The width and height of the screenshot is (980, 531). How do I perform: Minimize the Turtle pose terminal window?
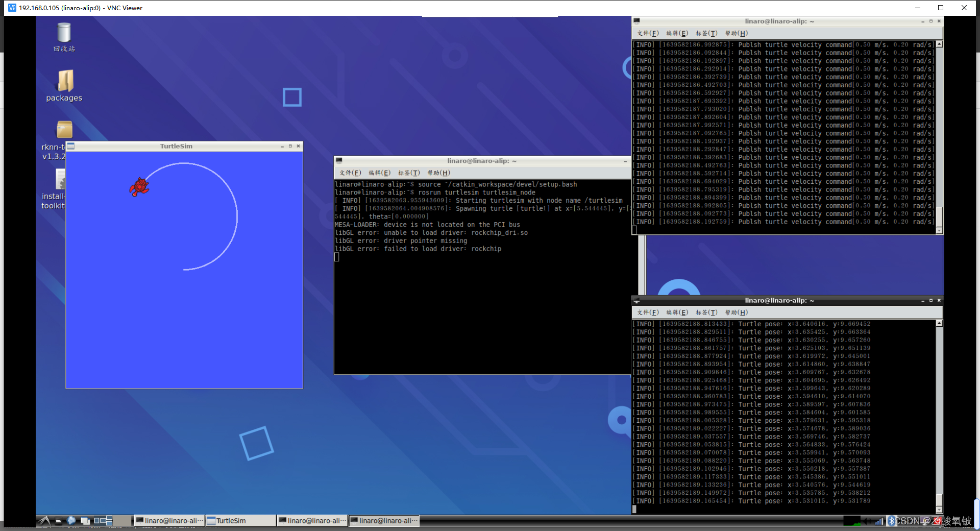point(923,300)
